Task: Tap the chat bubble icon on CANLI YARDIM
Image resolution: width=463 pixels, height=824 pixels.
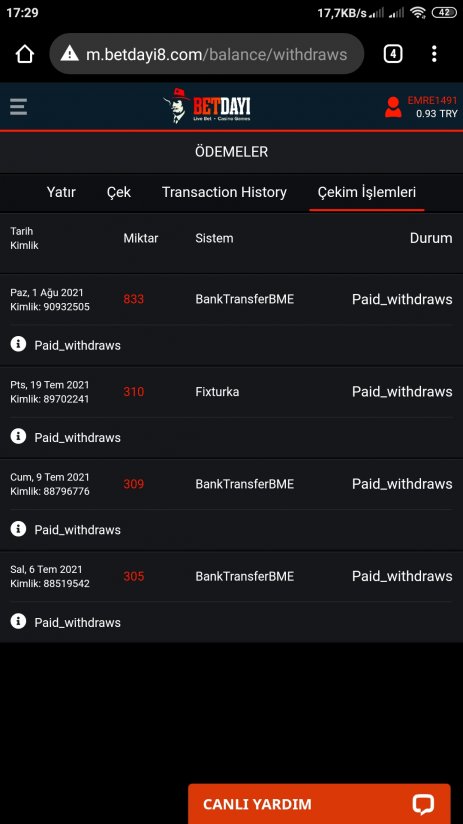Action: pos(423,804)
